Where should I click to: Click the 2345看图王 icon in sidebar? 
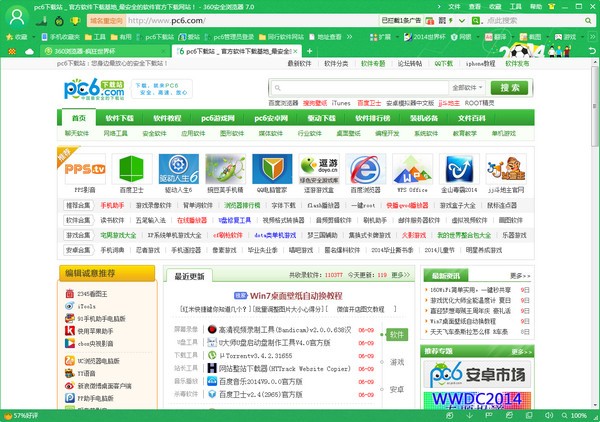[x=70, y=293]
